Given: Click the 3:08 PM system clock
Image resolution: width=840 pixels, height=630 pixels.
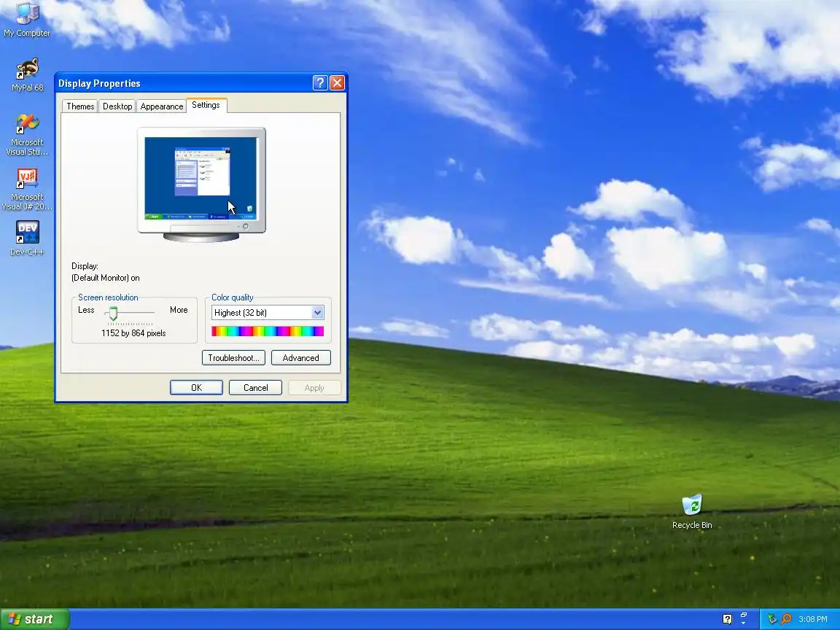Looking at the screenshot, I should (813, 619).
